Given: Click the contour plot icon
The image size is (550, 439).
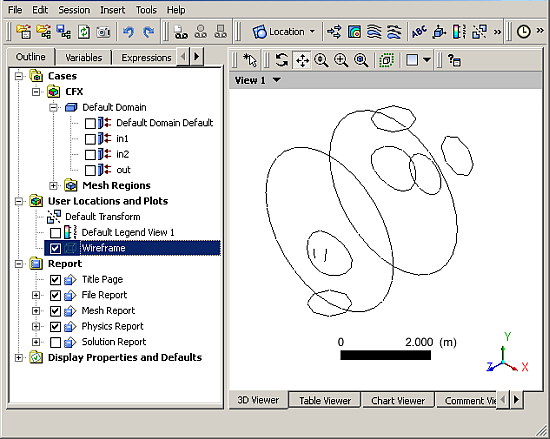Looking at the screenshot, I should (354, 32).
